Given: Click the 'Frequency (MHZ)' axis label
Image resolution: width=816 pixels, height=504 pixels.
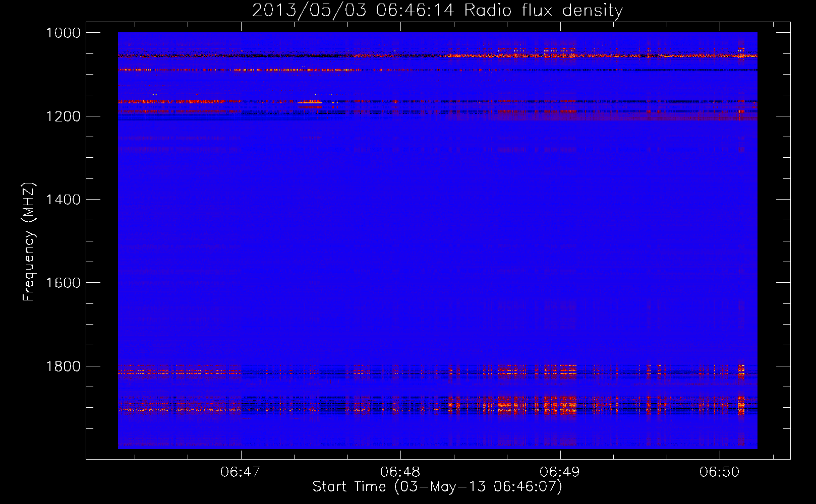Looking at the screenshot, I should (x=29, y=242).
